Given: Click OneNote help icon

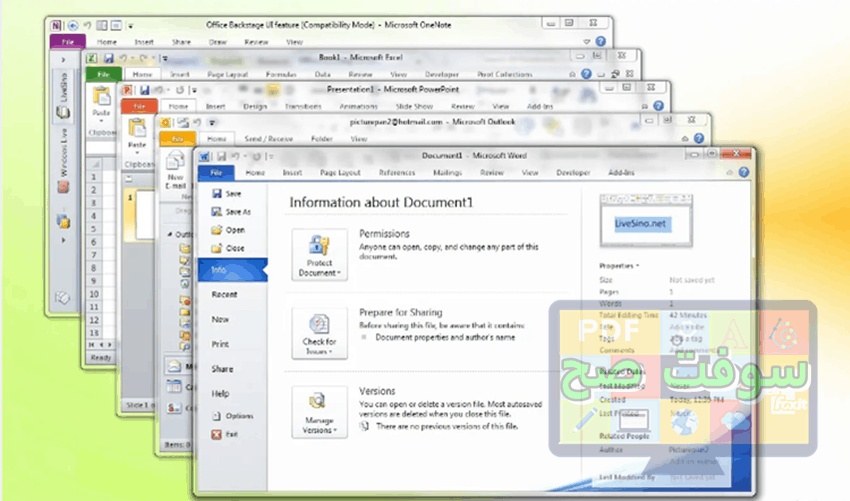Looking at the screenshot, I should point(601,41).
